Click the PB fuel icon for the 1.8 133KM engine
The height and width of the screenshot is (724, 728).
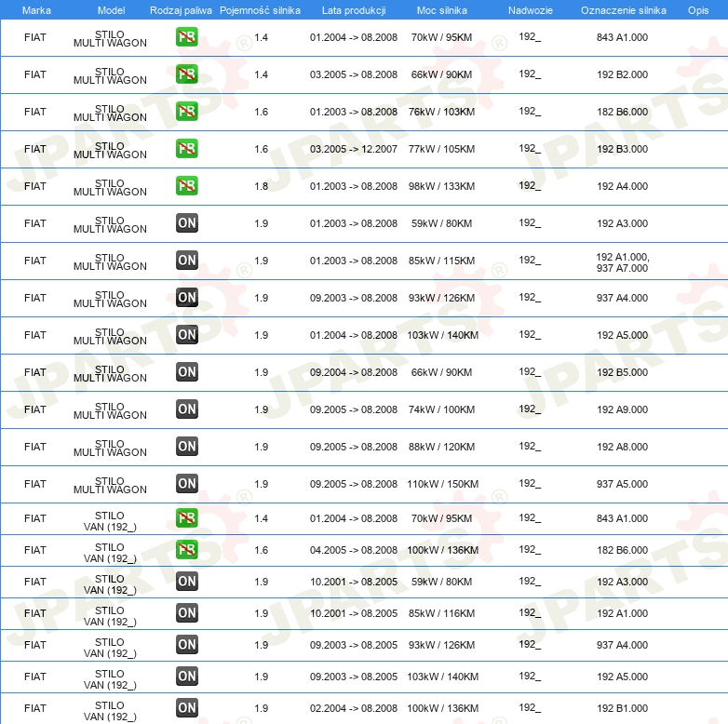tap(186, 186)
